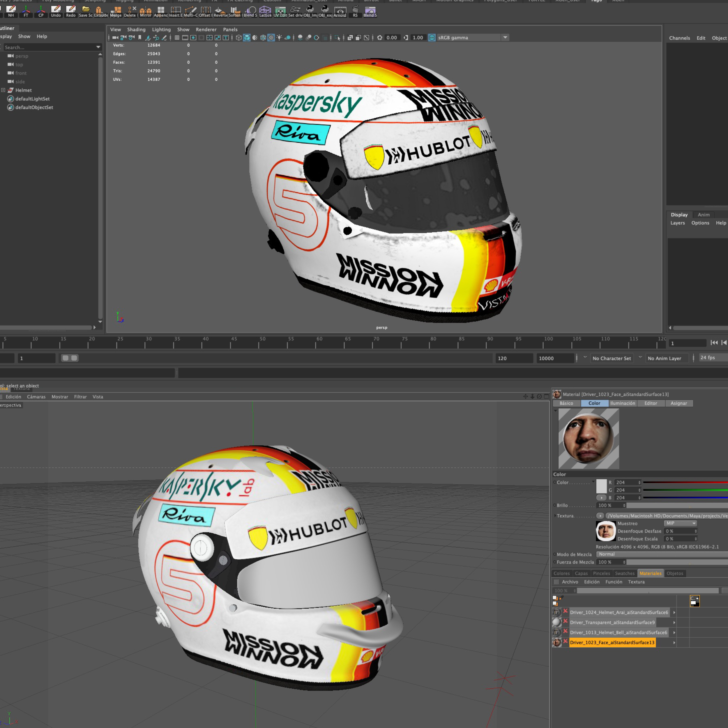Toggle wireframe display in viewport toolbar
The width and height of the screenshot is (728, 728).
(238, 38)
